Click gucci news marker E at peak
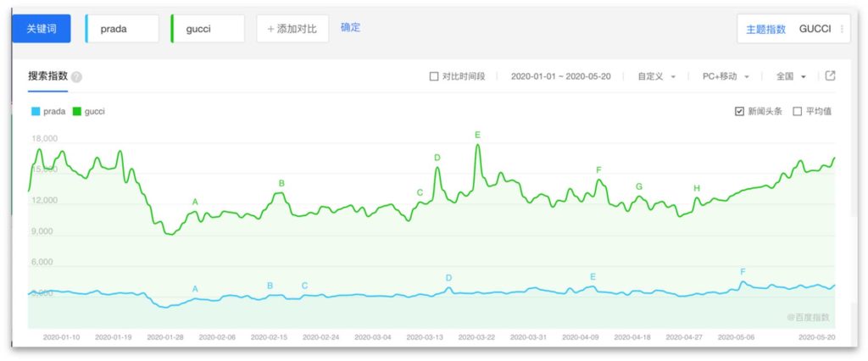868x361 pixels. coord(477,135)
